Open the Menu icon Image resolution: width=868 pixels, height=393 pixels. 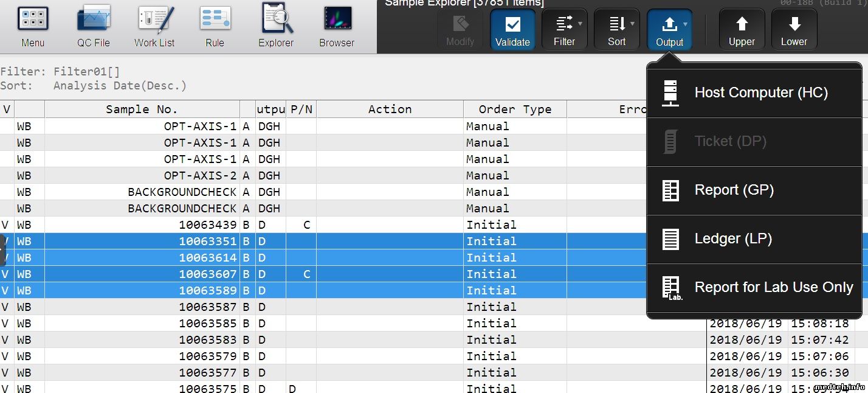[33, 26]
